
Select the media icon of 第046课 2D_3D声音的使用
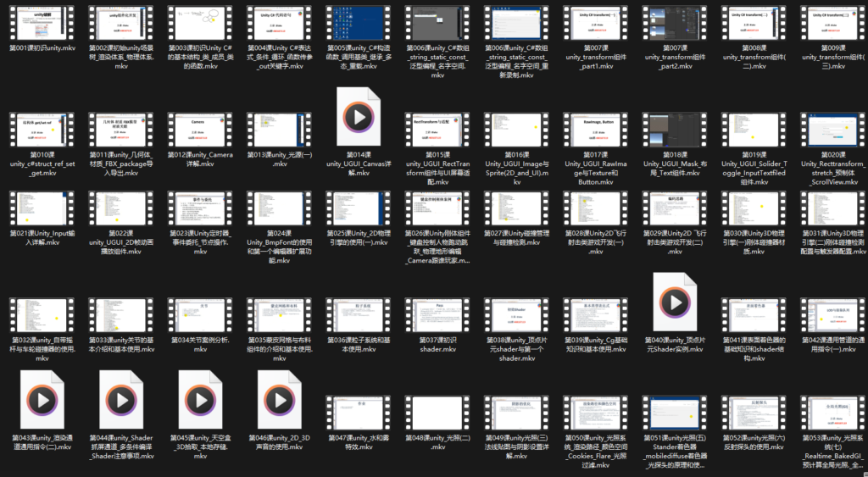[280, 400]
